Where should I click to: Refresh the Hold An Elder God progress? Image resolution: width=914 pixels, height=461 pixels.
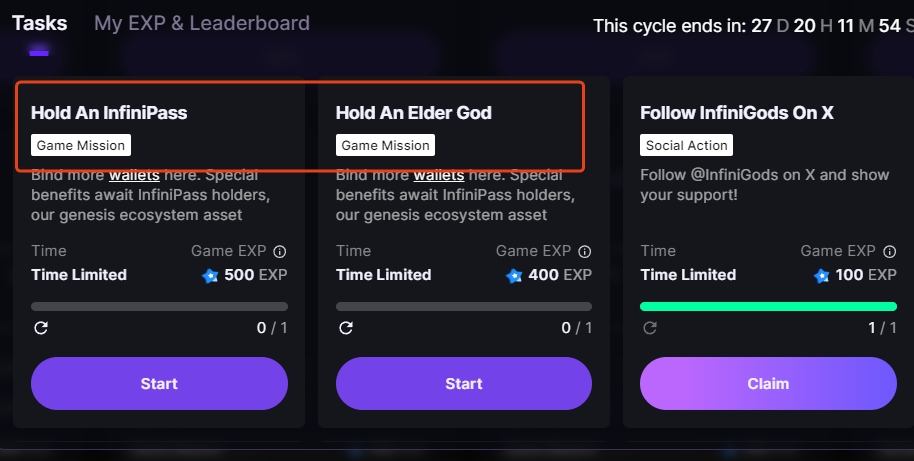[x=346, y=328]
